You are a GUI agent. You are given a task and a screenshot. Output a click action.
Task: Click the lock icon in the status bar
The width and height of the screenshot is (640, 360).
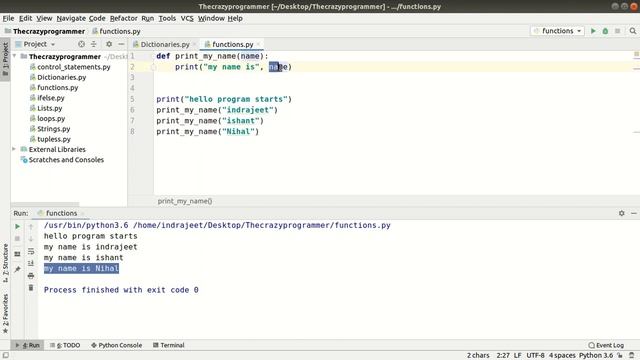coord(620,356)
